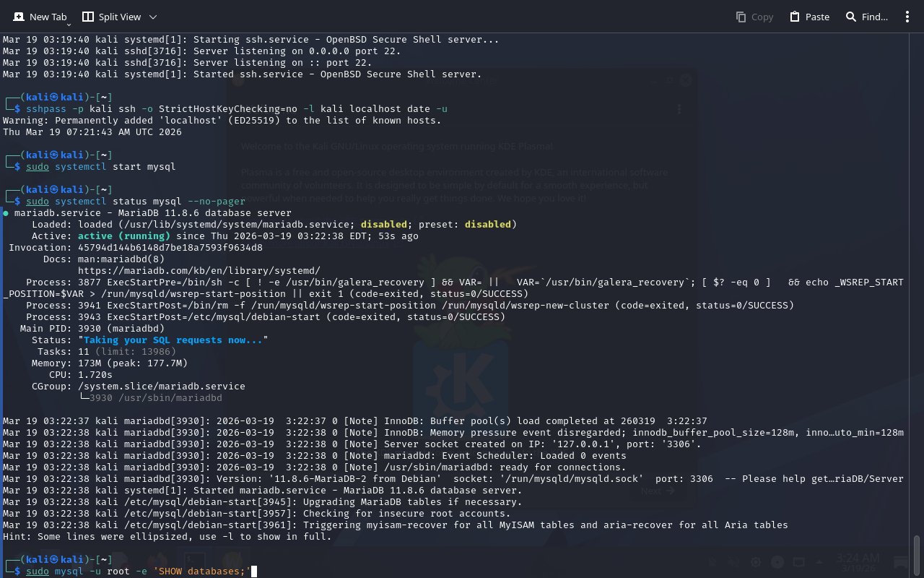Expand the Split View chevron menu

click(x=152, y=17)
